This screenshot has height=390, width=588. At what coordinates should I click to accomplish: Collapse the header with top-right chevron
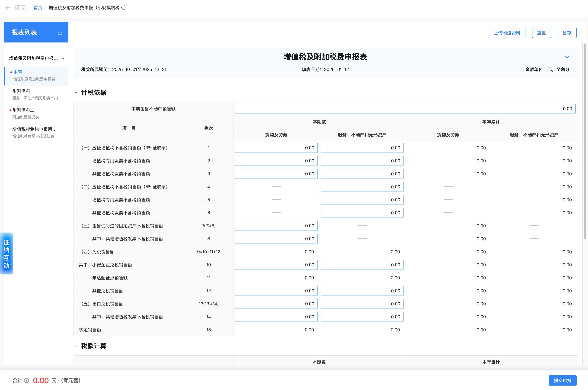567,57
